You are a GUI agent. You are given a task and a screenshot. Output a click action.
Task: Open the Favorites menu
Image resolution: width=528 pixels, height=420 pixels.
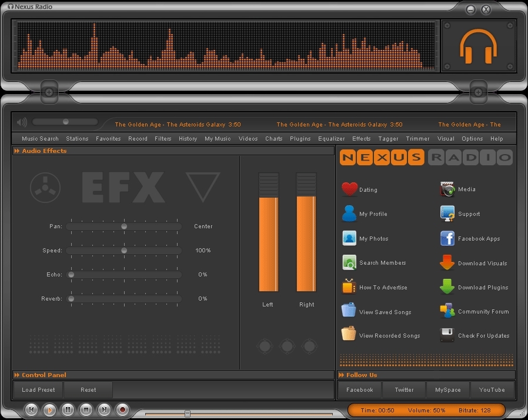tap(108, 138)
